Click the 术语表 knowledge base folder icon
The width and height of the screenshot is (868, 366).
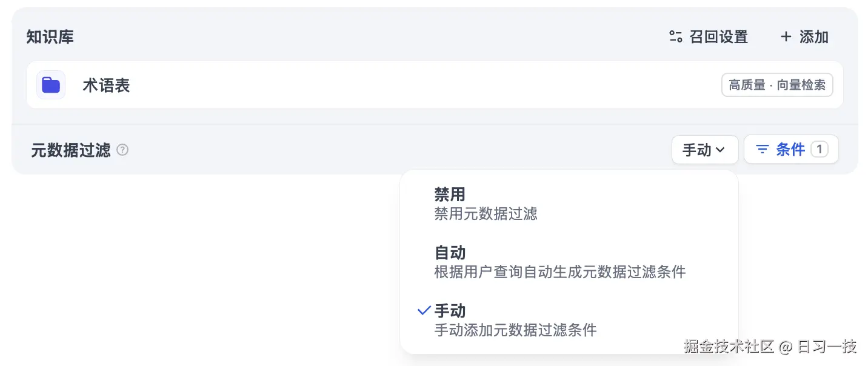point(50,85)
